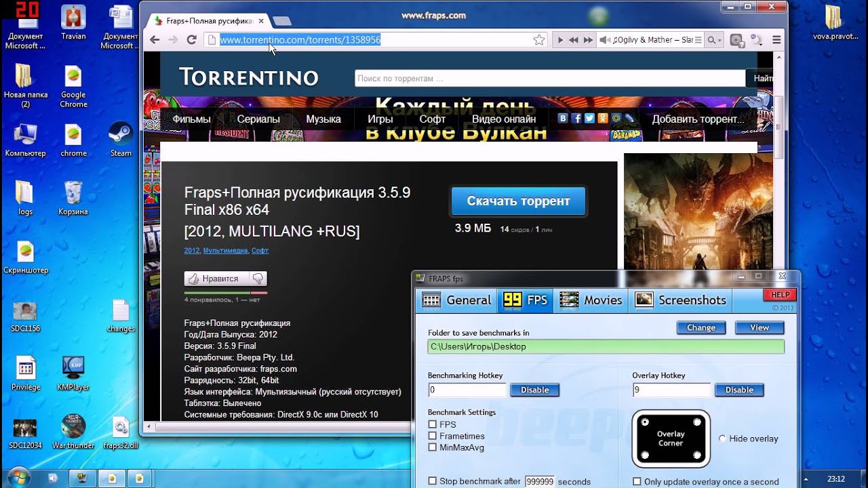Image resolution: width=868 pixels, height=488 pixels.
Task: Switch to the Movies tab in FRAPS
Action: (x=591, y=300)
